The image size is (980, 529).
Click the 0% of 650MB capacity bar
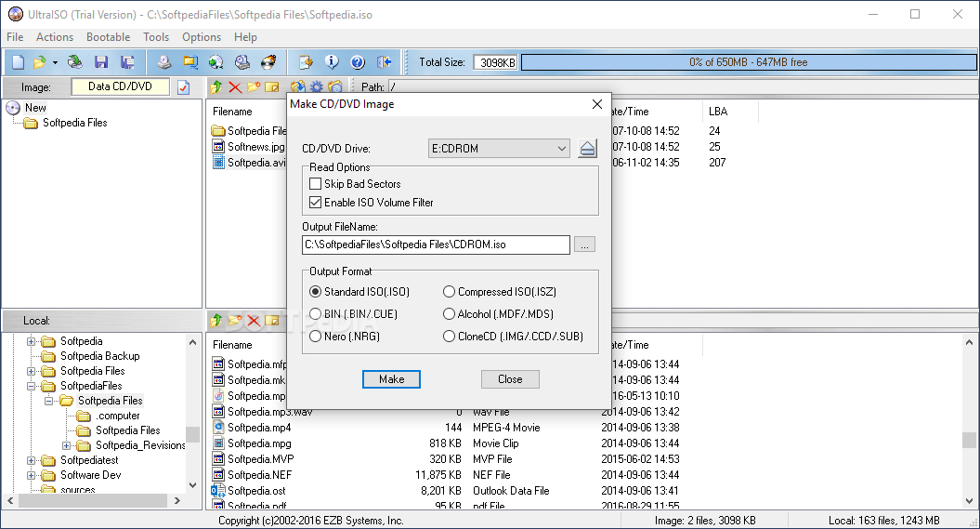[x=749, y=62]
